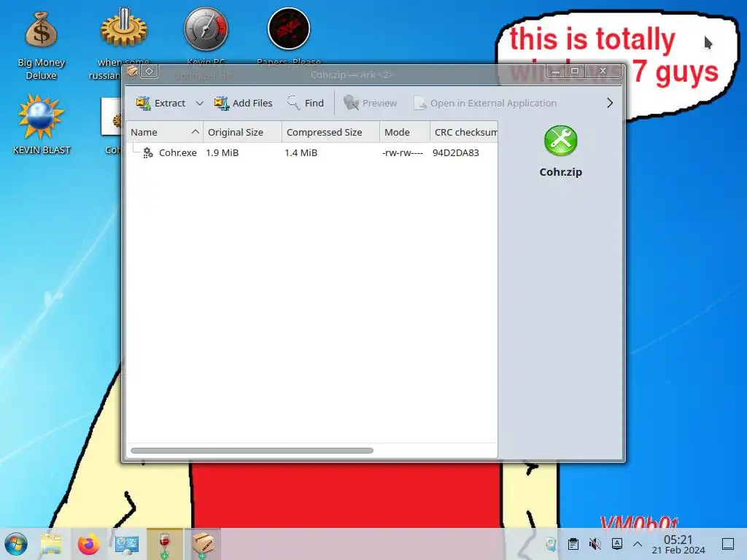Image resolution: width=747 pixels, height=560 pixels.
Task: Click the show desktop button
Action: pyautogui.click(x=728, y=544)
